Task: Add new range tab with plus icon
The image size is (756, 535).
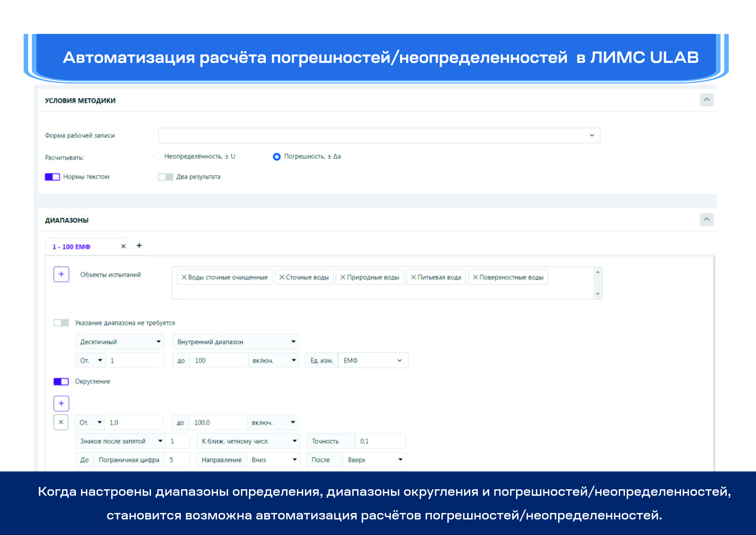Action: 139,245
